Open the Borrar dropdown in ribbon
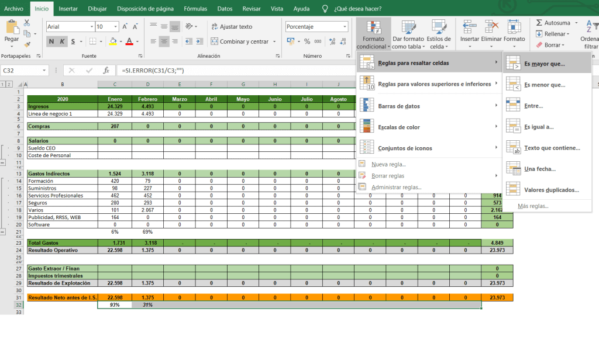The image size is (599, 364). 550,45
